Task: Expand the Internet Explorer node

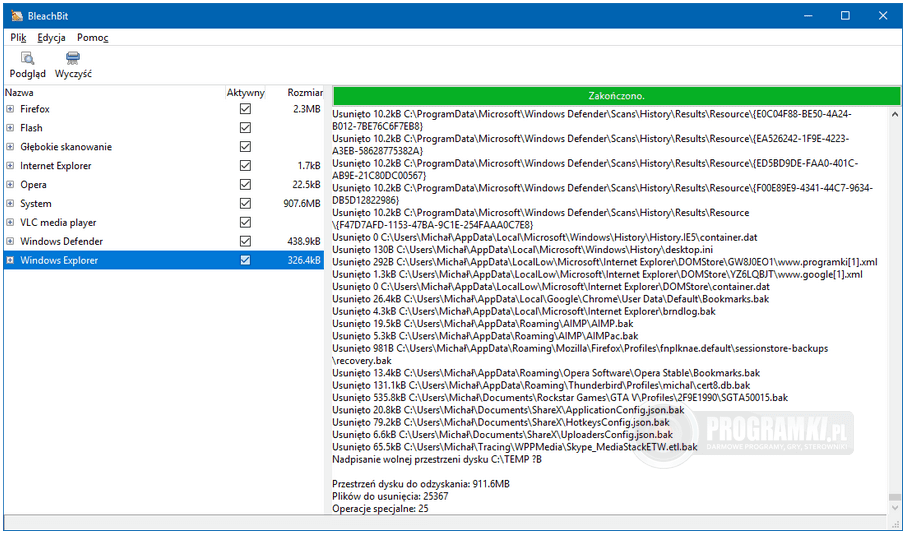Action: (10, 166)
